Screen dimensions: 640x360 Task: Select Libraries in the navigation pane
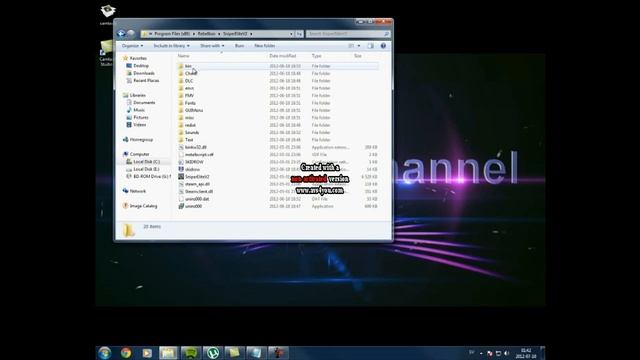(x=138, y=95)
